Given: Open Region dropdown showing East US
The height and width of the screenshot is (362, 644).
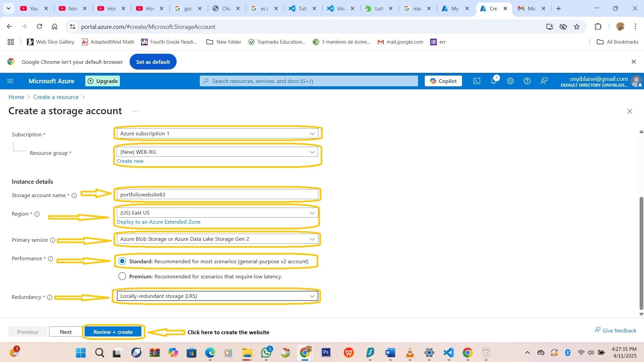Looking at the screenshot, I should point(217,213).
